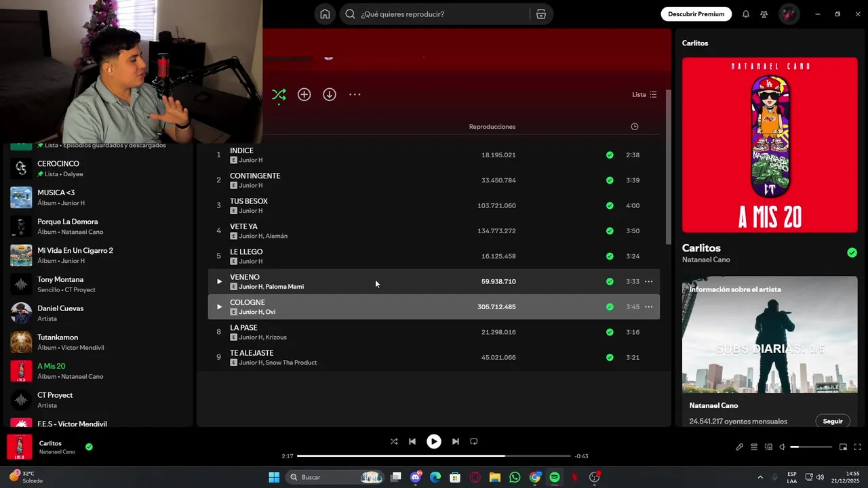
Task: Add album to library with plus icon
Action: click(x=304, y=95)
